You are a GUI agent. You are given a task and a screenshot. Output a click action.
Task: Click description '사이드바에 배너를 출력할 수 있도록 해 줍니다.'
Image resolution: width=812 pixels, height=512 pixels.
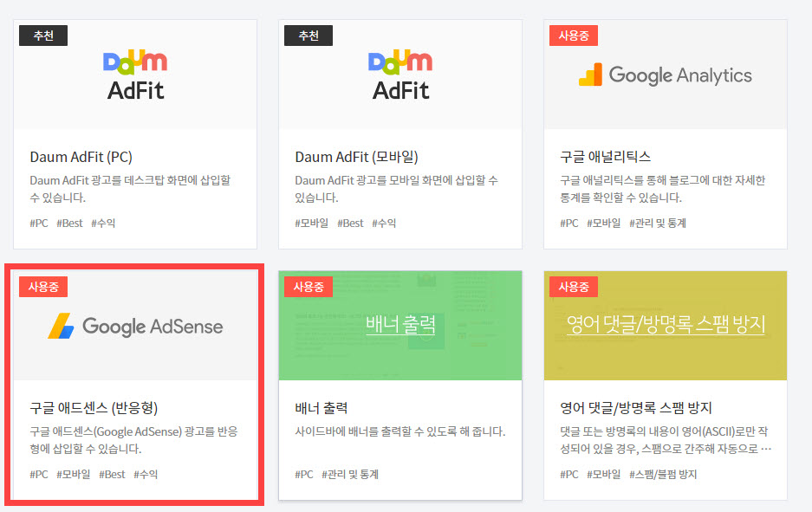(400, 431)
